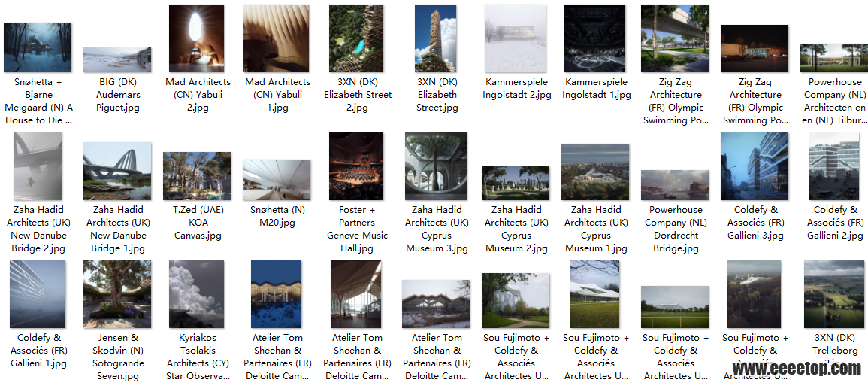Open the Foster + Partners Geneve Music Hall thumbnail
868x383 pixels.
pyautogui.click(x=356, y=166)
